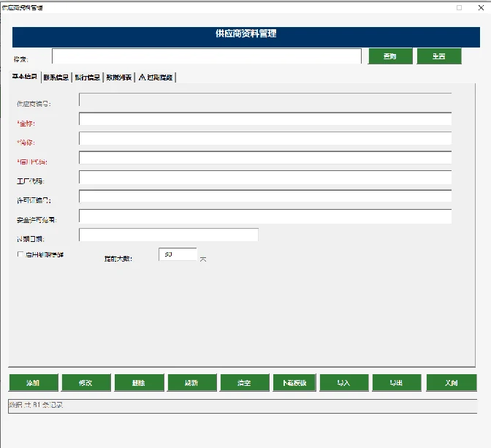Focus the 搜索 search input box

click(x=207, y=56)
